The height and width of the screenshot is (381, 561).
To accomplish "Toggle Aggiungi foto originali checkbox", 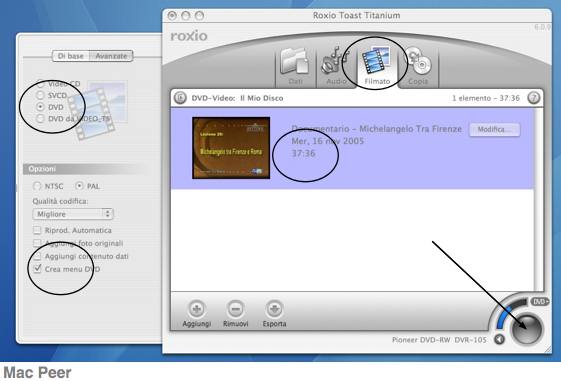I will [37, 243].
